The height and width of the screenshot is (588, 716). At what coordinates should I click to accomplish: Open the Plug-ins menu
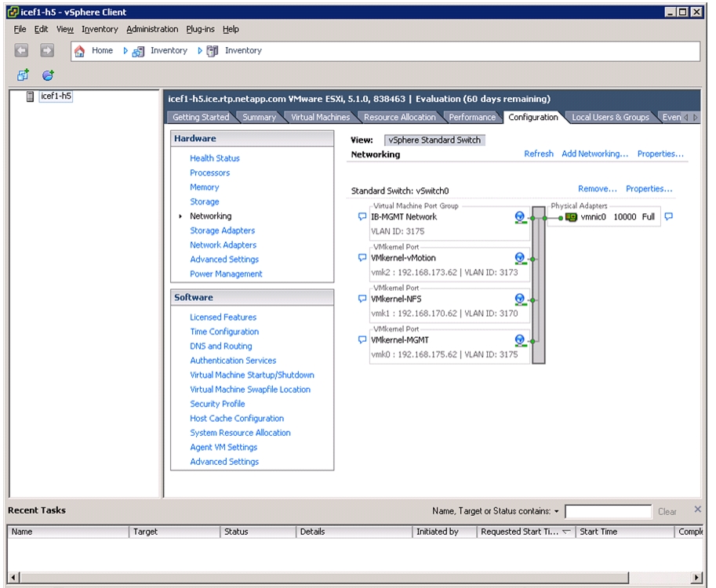(200, 29)
